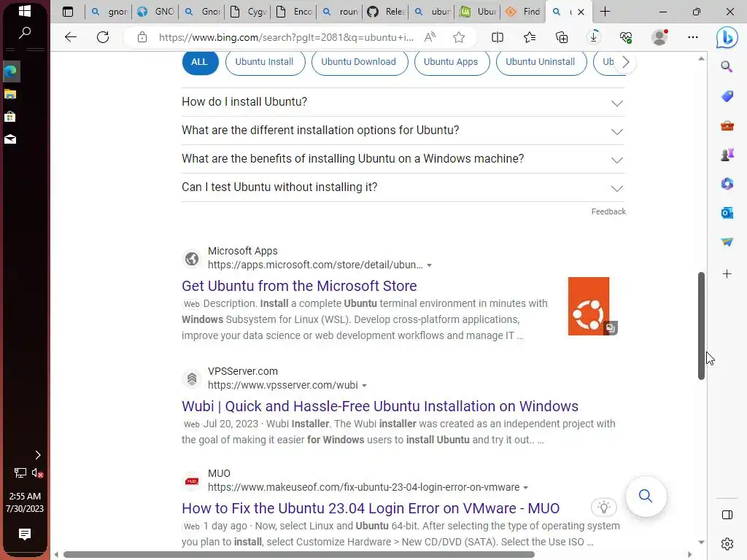Screen dimensions: 747x560
Task: Open Get Ubuntu from the Microsoft Store
Action: [299, 286]
